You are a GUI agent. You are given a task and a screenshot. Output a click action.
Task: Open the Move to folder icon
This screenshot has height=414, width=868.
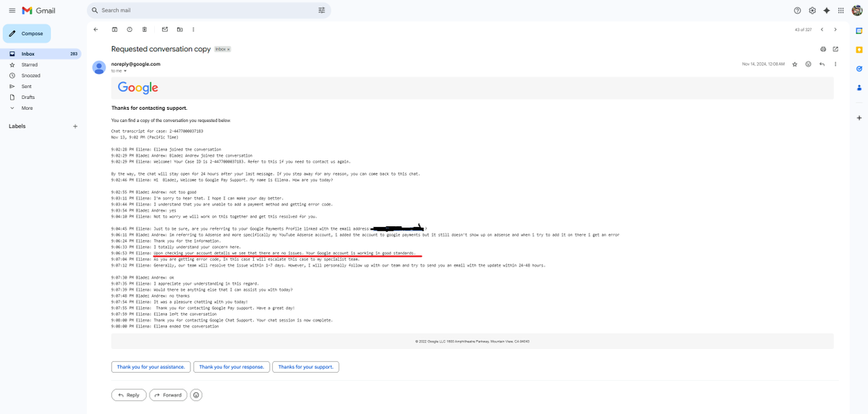(179, 30)
